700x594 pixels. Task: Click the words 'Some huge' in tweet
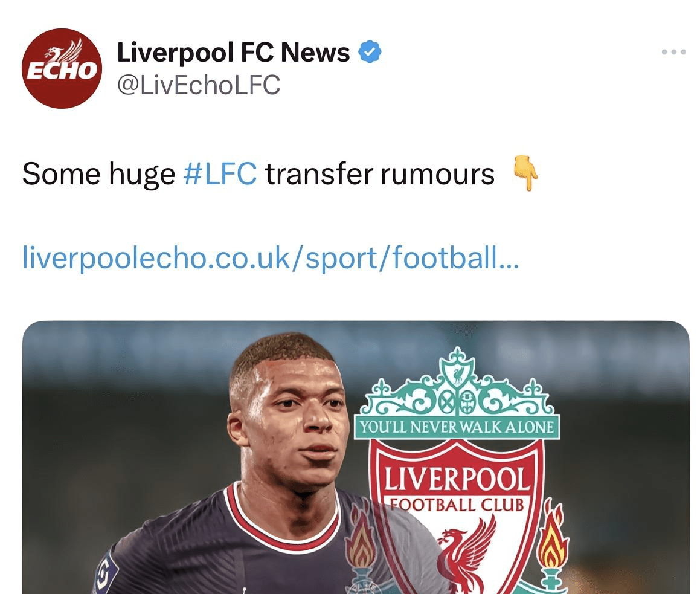[x=98, y=174]
